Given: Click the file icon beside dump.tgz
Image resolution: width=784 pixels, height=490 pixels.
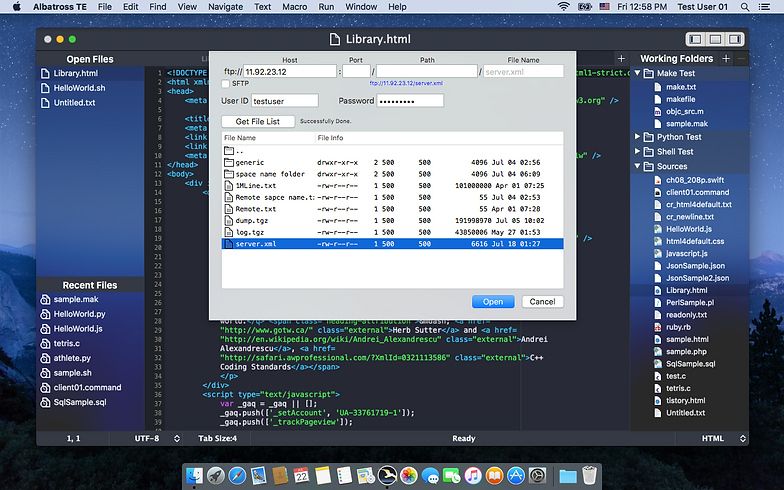Looking at the screenshot, I should pos(228,220).
